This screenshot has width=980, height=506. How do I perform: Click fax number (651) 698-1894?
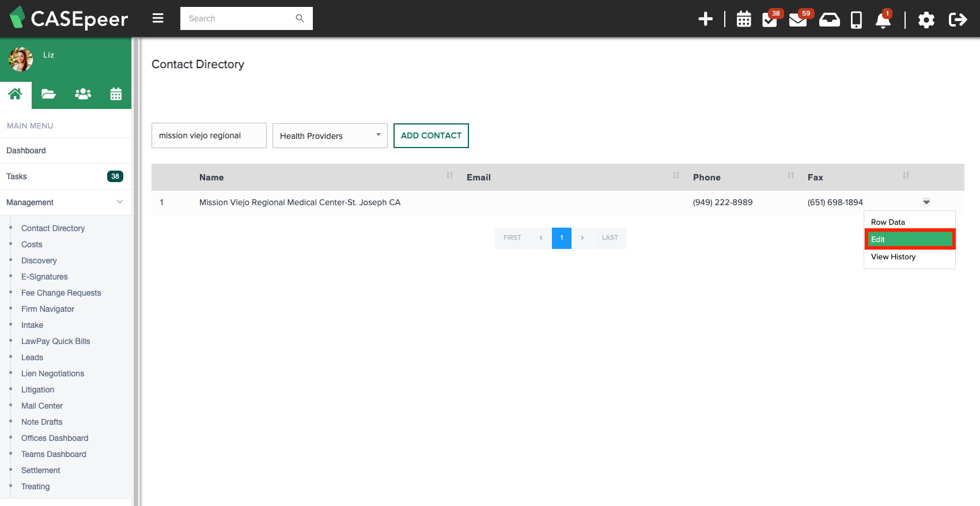835,202
